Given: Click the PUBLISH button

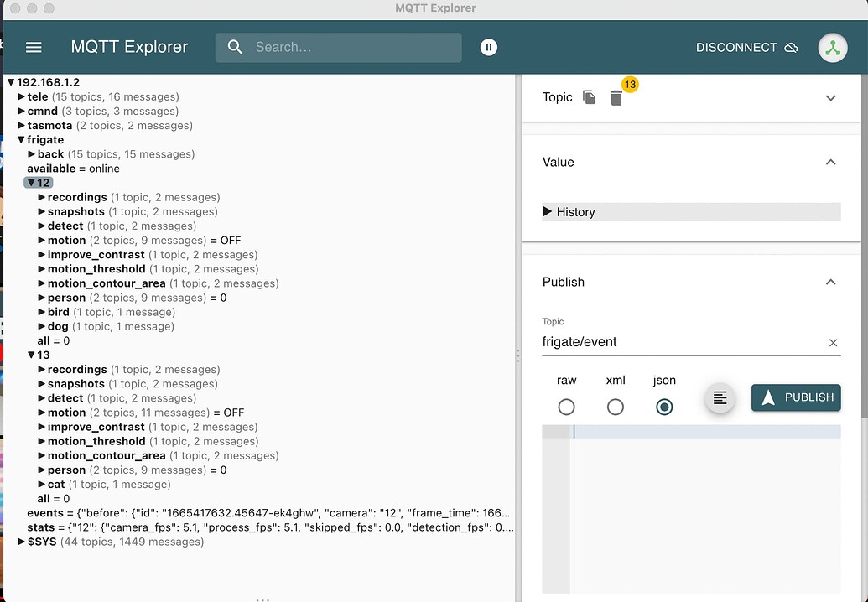Looking at the screenshot, I should [795, 397].
